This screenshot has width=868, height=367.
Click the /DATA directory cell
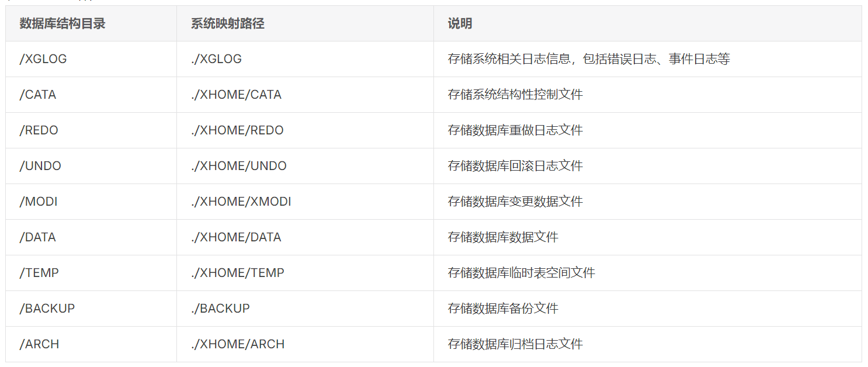(38, 237)
